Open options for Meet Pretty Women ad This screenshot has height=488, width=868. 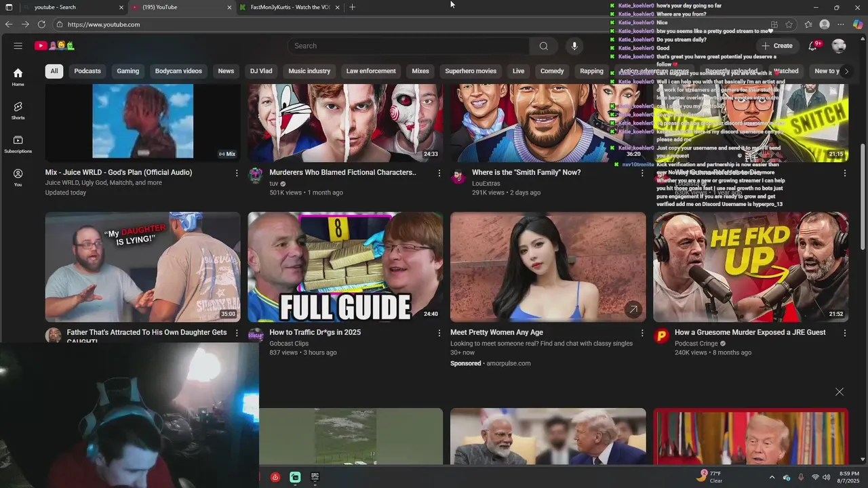[642, 333]
